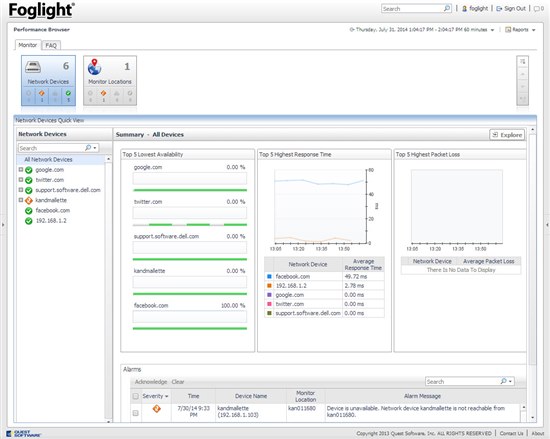
Task: Click the Quest Software logo
Action: (x=24, y=434)
